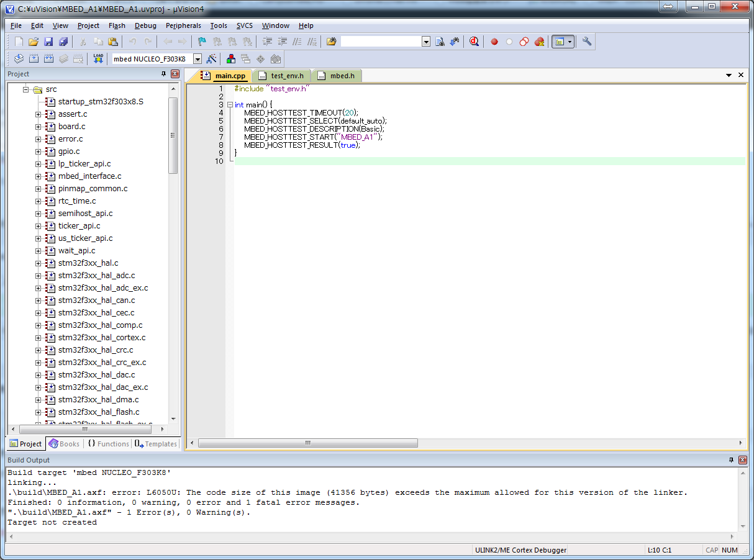Pin the Project panel auto-hide
Viewport: 754px width, 560px height.
pos(164,74)
